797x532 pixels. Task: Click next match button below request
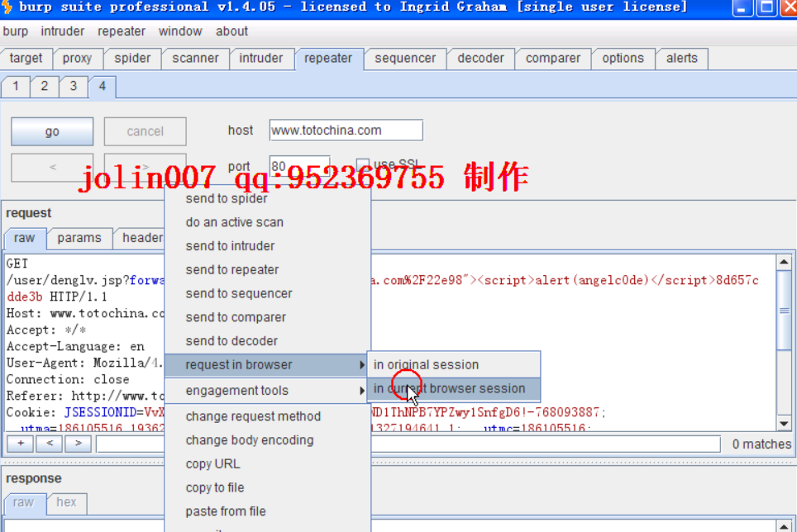pos(78,444)
